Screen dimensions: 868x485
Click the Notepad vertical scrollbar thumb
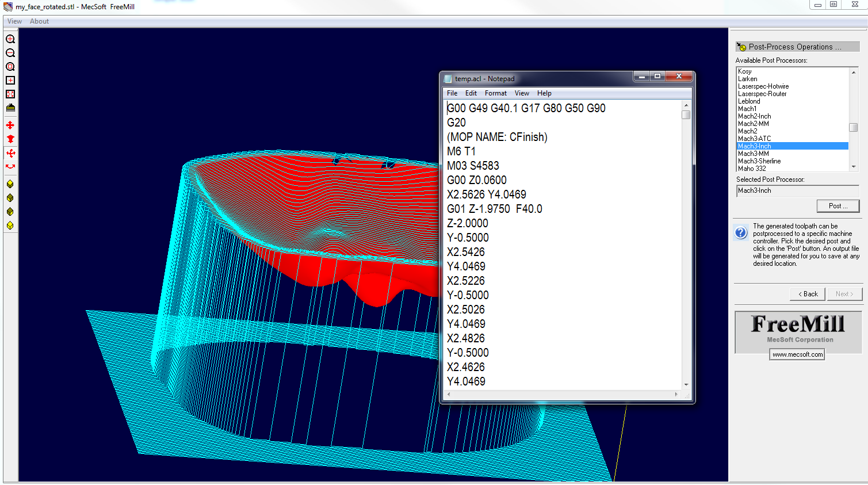[686, 114]
